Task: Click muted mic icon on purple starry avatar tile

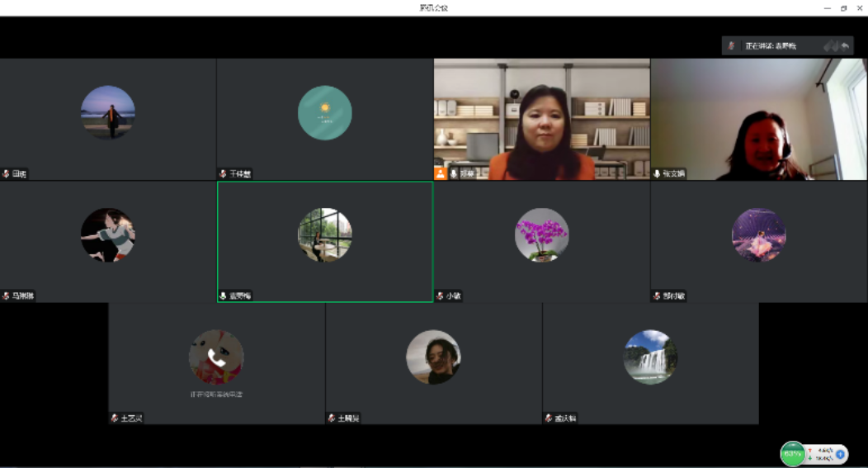Action: [657, 295]
